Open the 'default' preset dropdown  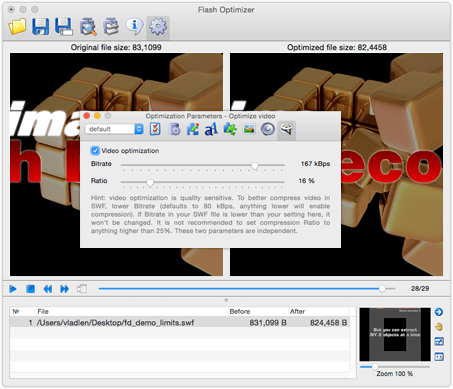[114, 129]
